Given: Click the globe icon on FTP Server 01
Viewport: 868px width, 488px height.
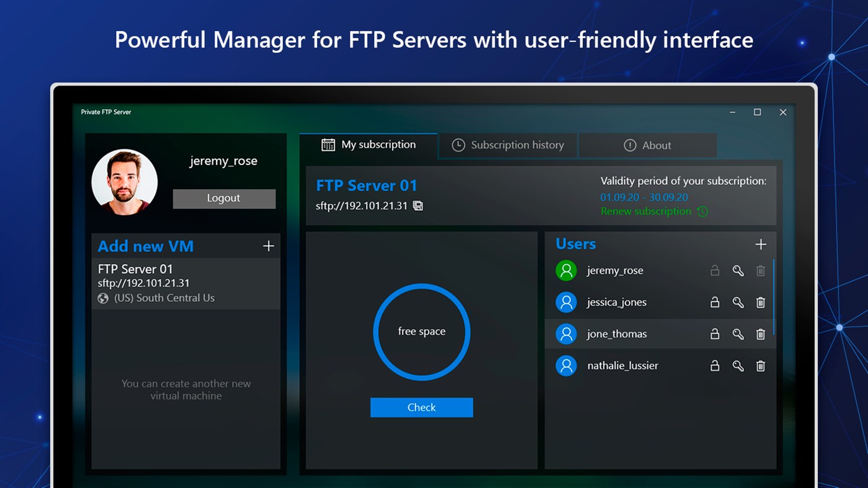Looking at the screenshot, I should (x=103, y=298).
